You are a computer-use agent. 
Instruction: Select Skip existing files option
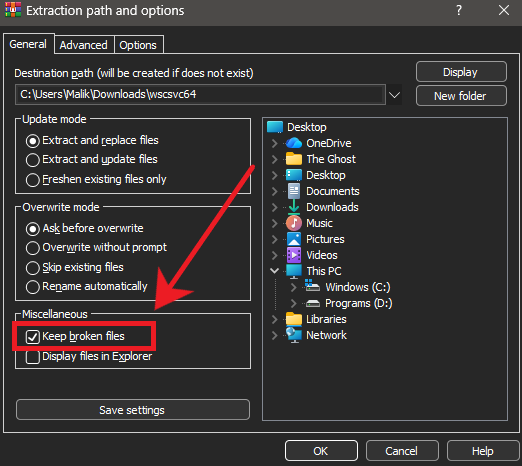pos(75,267)
